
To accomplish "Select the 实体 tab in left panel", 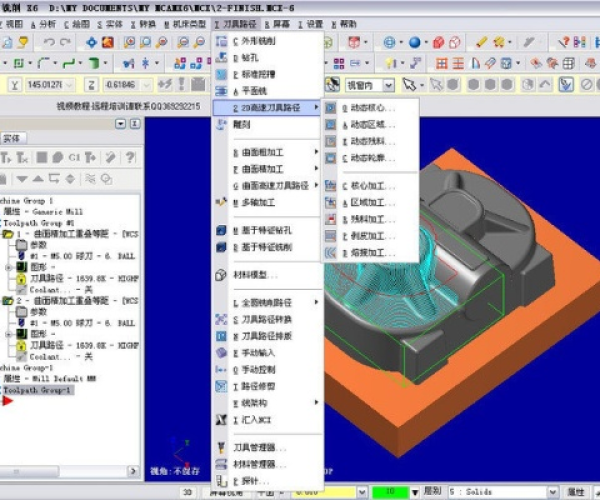I will point(13,139).
